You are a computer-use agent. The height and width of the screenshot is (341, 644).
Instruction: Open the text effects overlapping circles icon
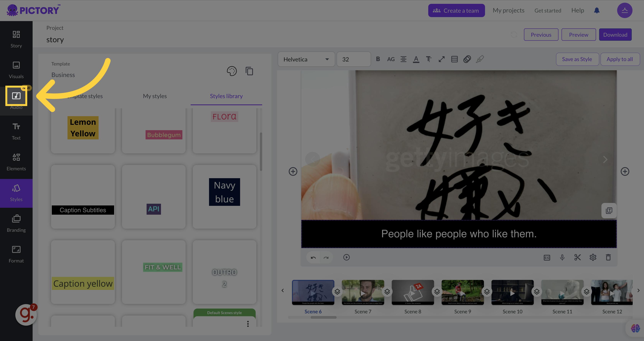click(x=467, y=59)
